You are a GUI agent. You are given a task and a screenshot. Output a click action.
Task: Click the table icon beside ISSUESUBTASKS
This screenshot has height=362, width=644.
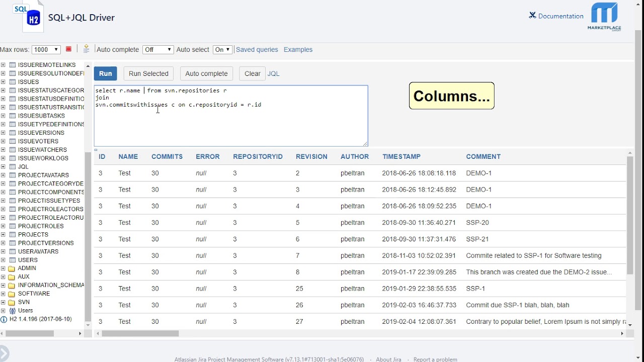[x=13, y=116]
